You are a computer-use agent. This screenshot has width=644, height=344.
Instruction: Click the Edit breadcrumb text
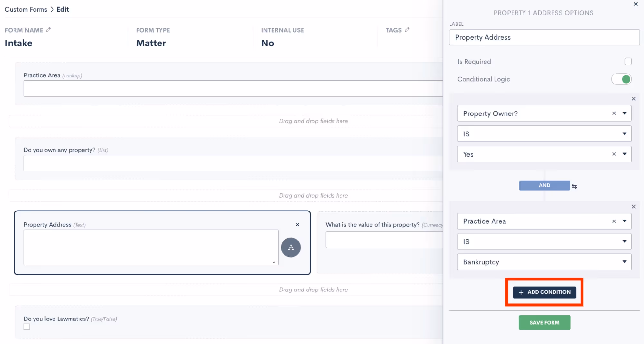62,9
